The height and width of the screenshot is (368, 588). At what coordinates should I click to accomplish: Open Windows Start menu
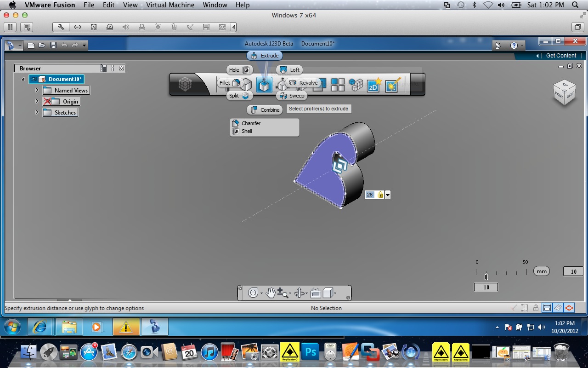click(13, 327)
